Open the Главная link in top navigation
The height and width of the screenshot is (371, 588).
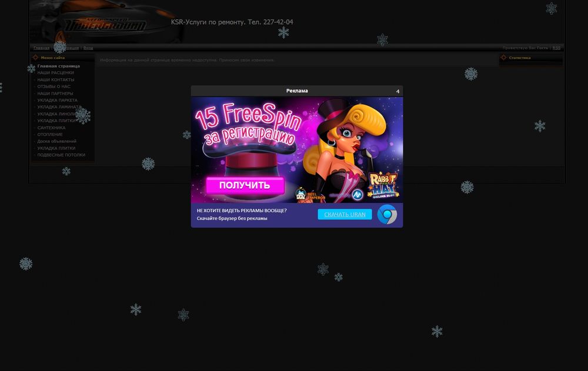(41, 48)
